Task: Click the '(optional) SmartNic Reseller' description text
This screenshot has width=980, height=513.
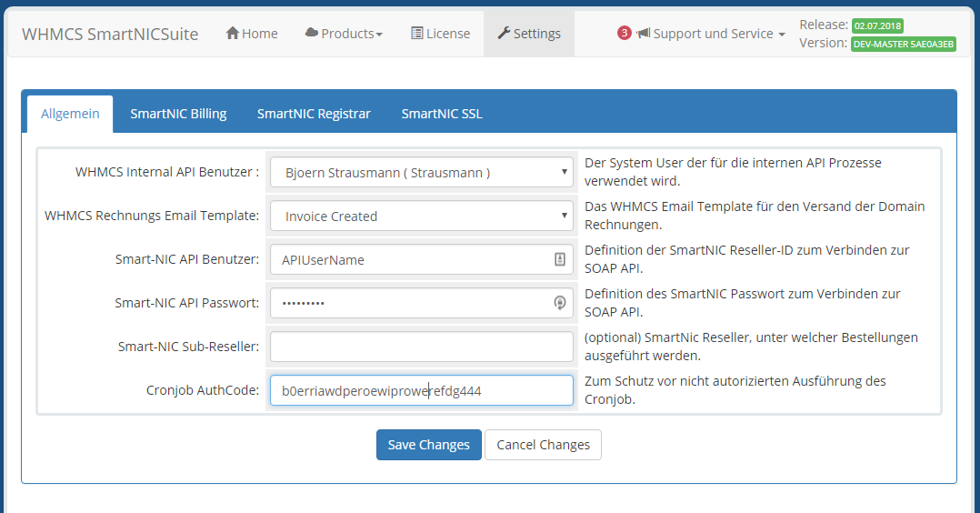Action: tap(751, 347)
